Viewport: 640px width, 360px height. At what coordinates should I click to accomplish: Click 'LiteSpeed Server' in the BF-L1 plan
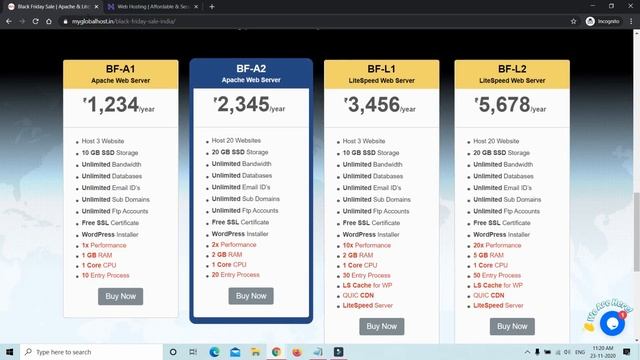(367, 305)
